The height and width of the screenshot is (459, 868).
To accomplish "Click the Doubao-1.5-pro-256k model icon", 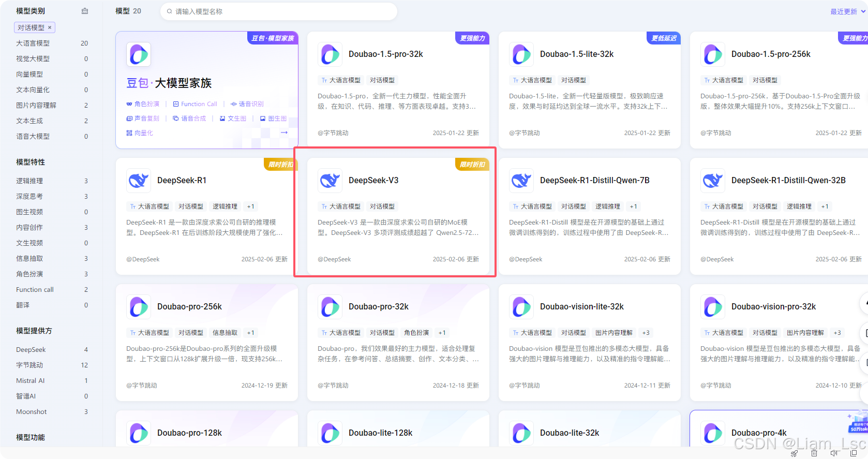I will (x=713, y=54).
